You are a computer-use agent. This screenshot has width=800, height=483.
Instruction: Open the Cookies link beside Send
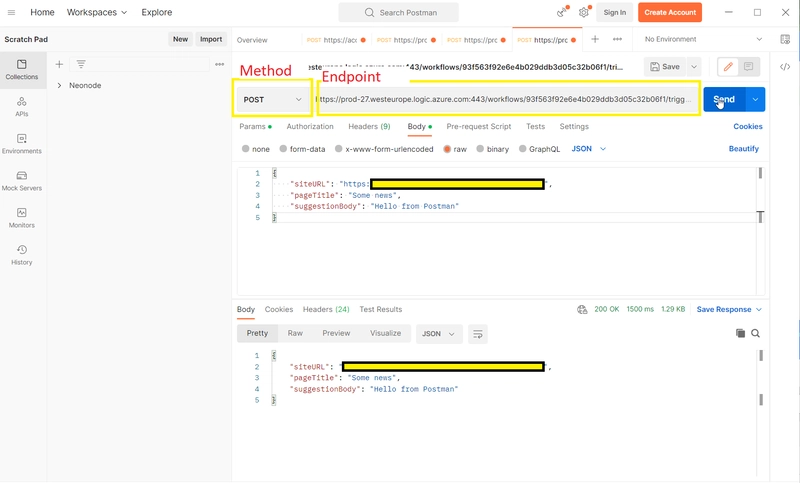click(x=747, y=126)
